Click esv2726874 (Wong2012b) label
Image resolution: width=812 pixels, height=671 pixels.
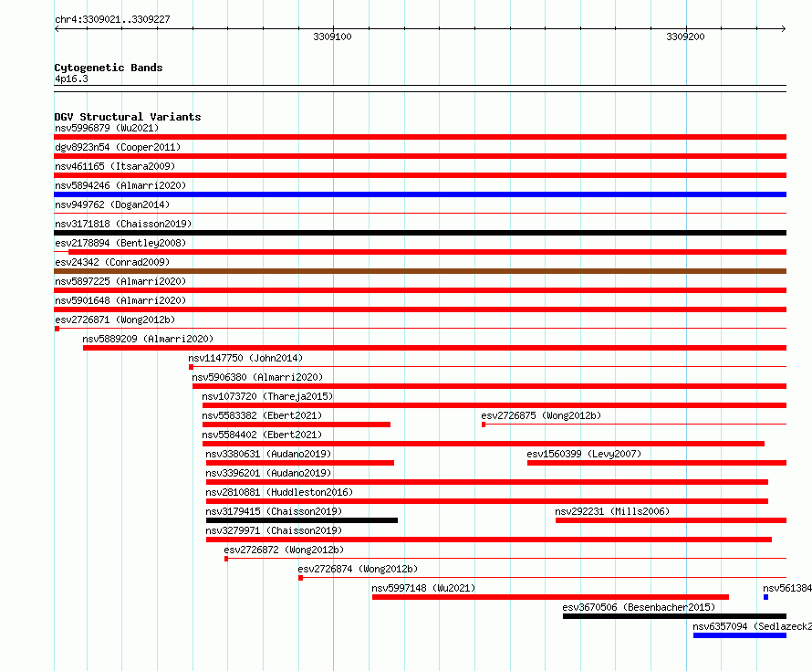point(358,569)
